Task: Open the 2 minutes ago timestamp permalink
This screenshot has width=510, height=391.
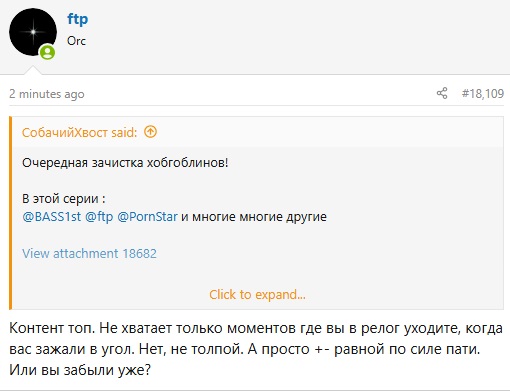Action: click(x=47, y=94)
